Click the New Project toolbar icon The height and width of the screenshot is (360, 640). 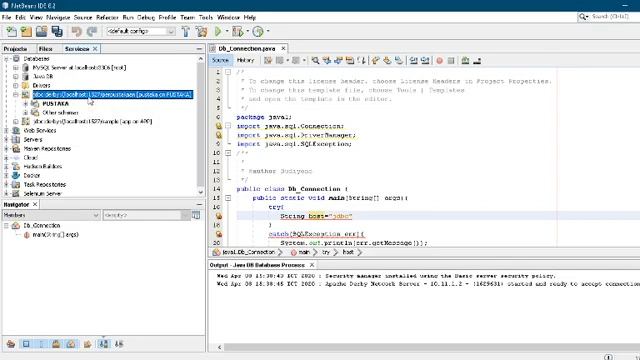coord(26,31)
